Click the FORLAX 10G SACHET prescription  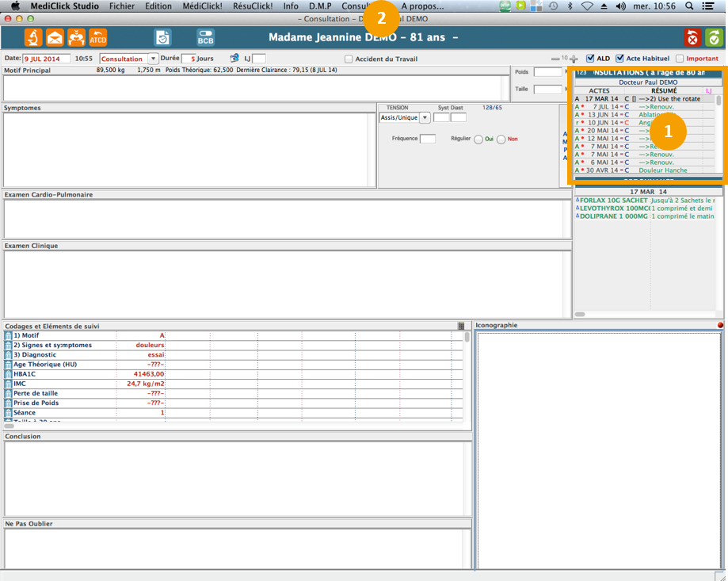click(614, 201)
